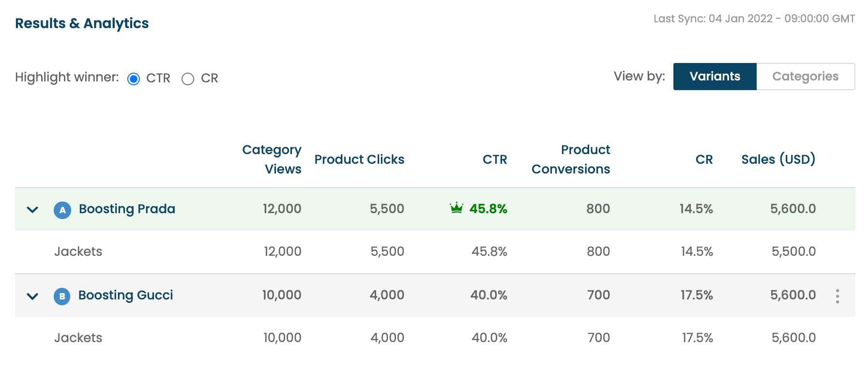Select the Jackets row under Boosting Gucci
Viewport: 868px width, 376px height.
pyautogui.click(x=435, y=338)
